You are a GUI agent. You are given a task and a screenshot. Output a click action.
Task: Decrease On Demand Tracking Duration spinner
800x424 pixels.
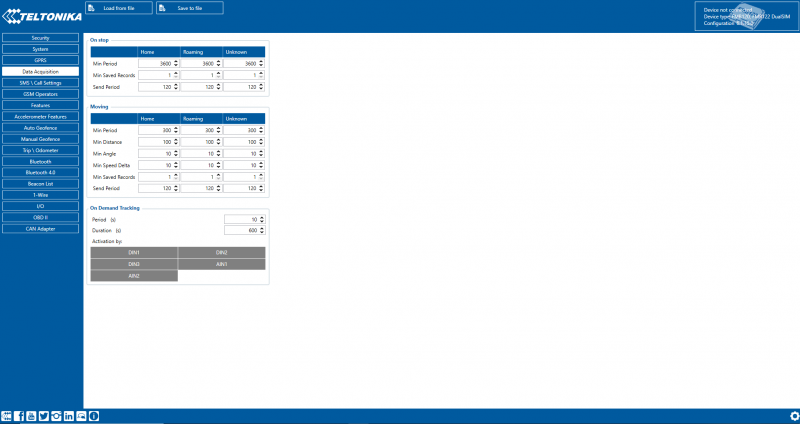263,232
